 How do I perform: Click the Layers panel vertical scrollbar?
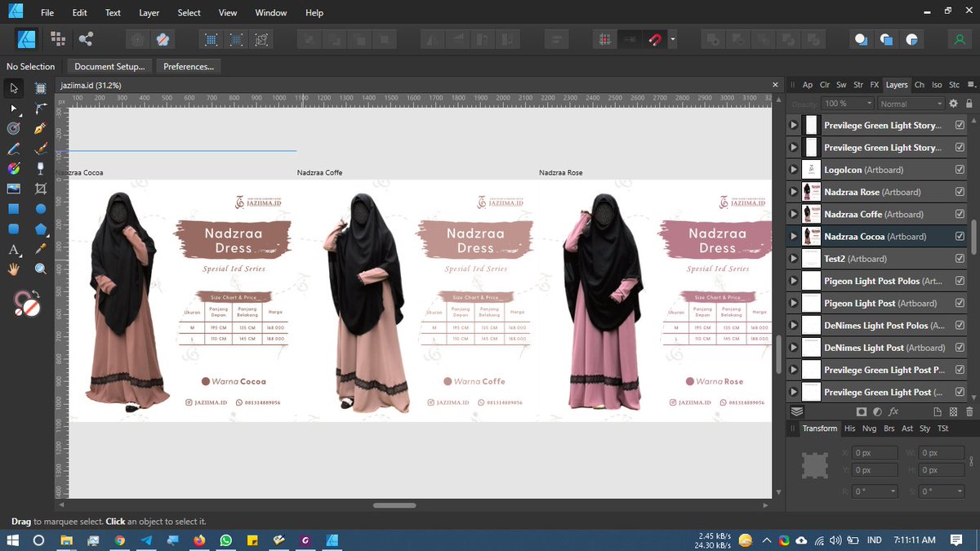coord(974,236)
